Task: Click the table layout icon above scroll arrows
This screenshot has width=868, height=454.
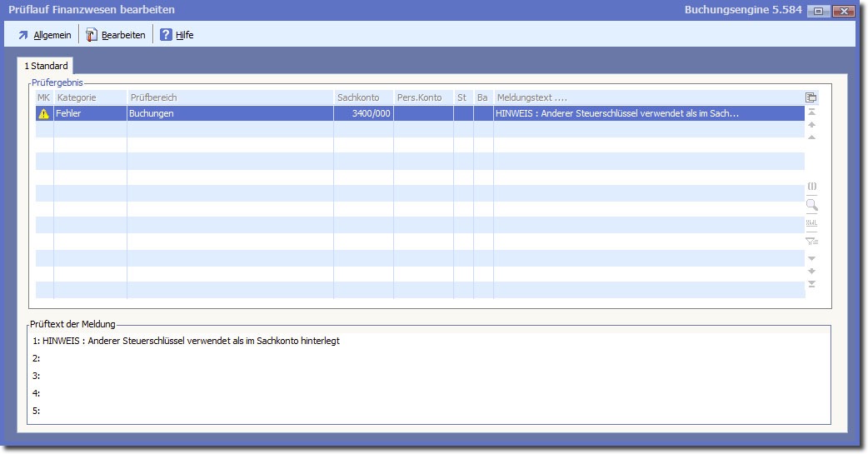Action: pos(811,97)
